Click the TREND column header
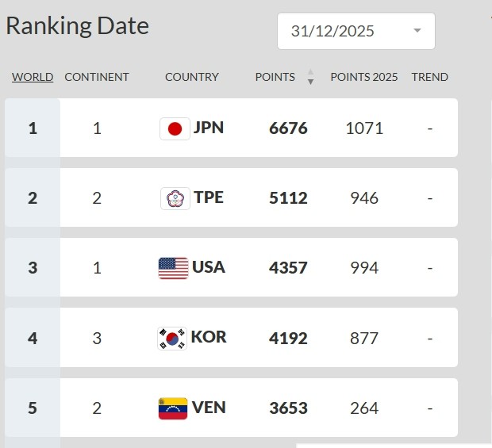 point(430,77)
